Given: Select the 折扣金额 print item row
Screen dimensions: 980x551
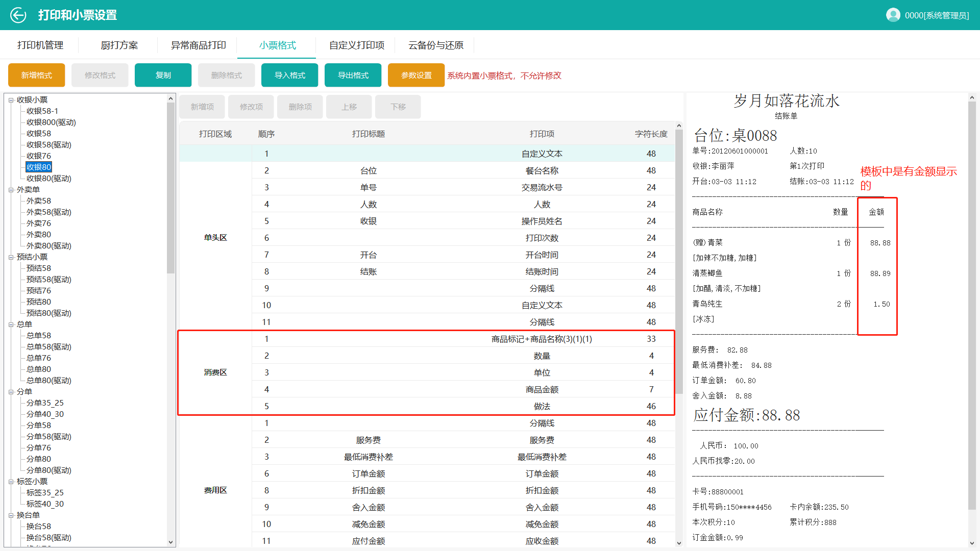Looking at the screenshot, I should [463, 490].
